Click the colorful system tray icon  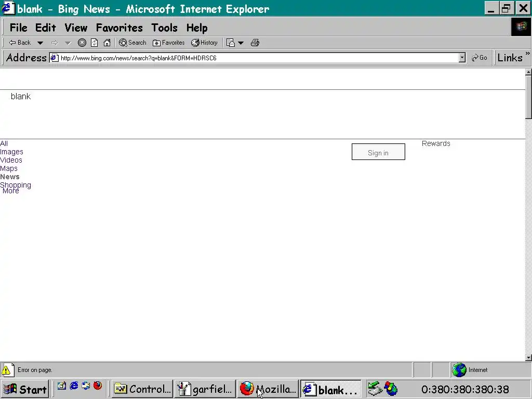coord(391,389)
